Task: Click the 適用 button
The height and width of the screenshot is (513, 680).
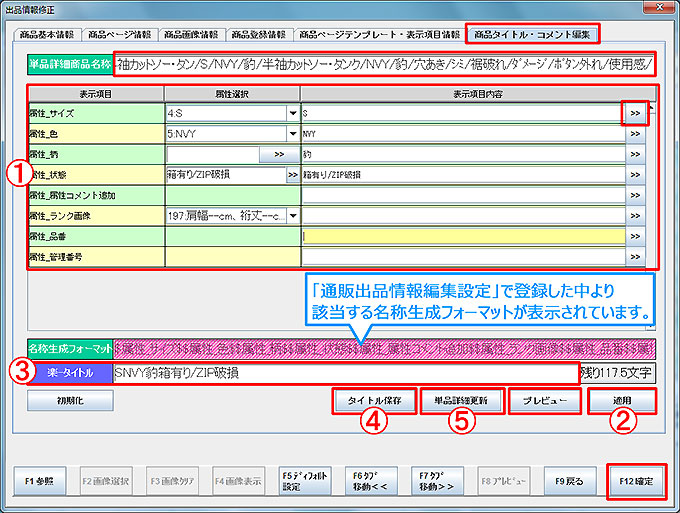Action: click(622, 401)
